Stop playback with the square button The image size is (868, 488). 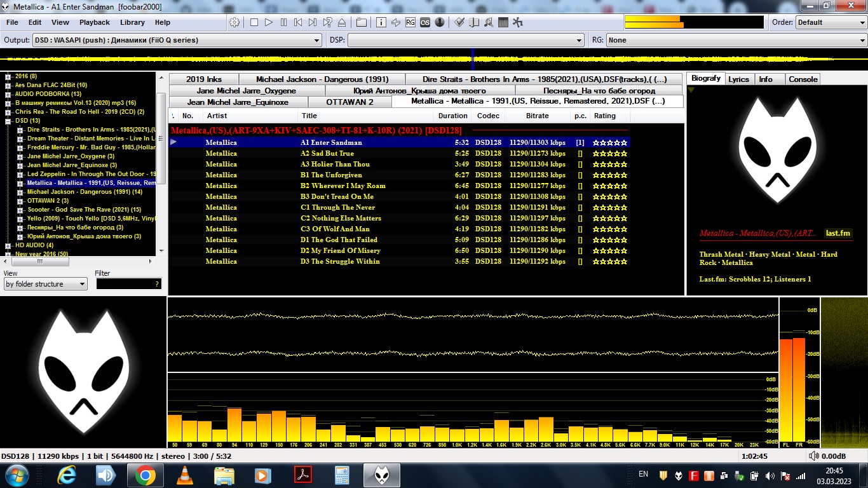click(x=254, y=22)
